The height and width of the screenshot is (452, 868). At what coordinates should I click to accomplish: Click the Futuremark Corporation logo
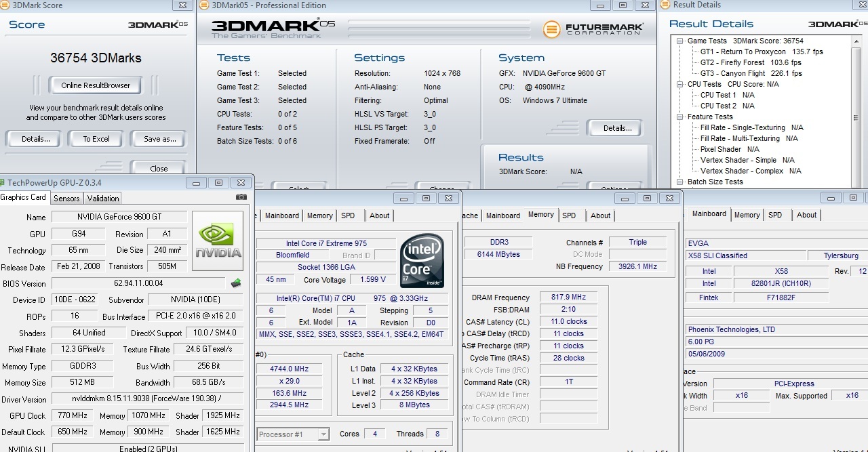(x=593, y=30)
